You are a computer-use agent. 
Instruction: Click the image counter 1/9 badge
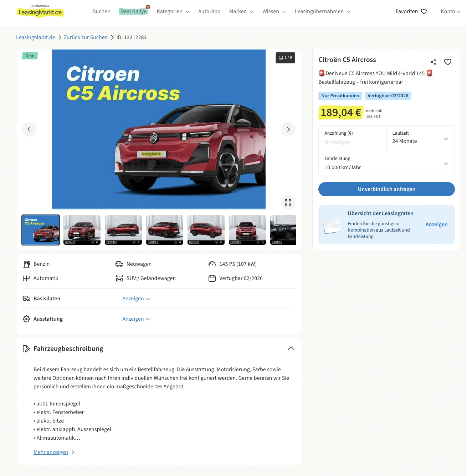[x=285, y=58]
